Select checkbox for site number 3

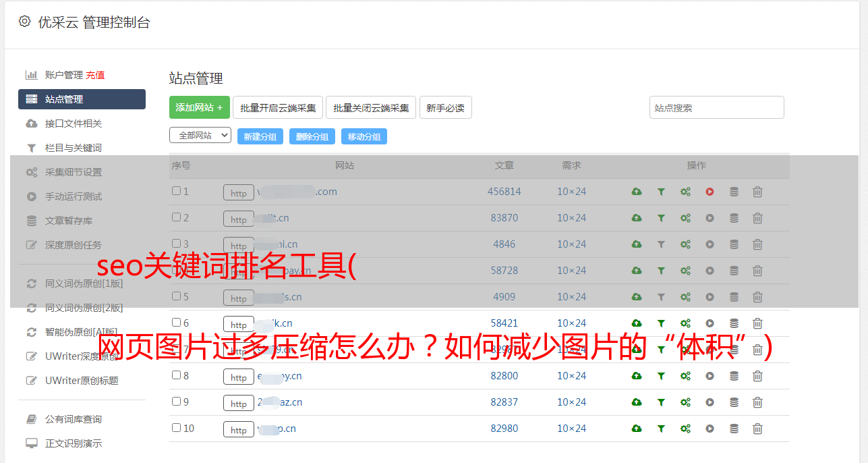[x=176, y=244]
